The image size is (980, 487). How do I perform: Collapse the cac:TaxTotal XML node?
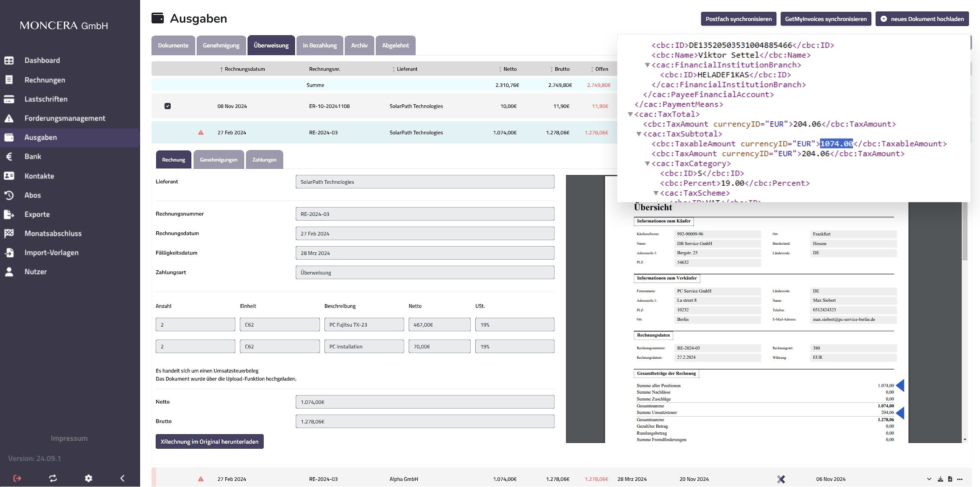(630, 114)
